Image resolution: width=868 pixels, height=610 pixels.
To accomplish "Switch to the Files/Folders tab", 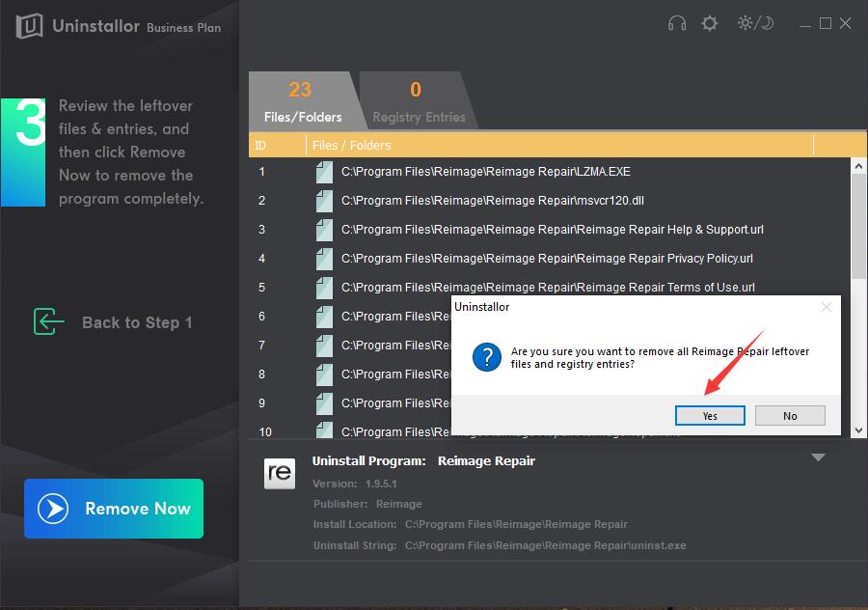I will [303, 100].
